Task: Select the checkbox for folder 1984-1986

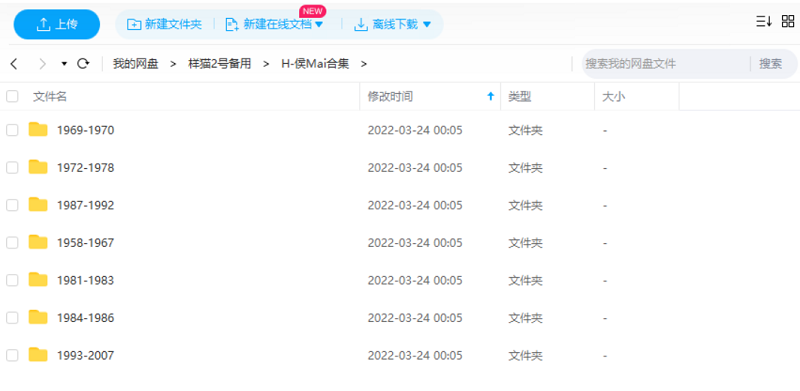Action: click(x=12, y=317)
